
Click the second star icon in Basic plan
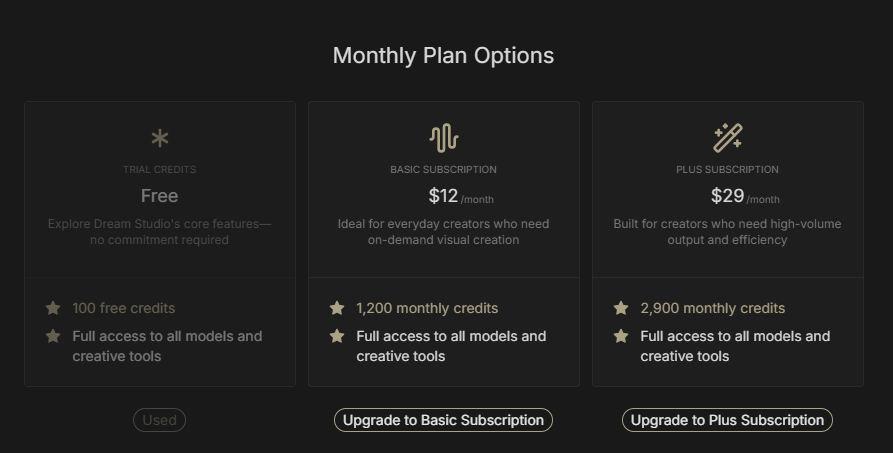coord(337,336)
